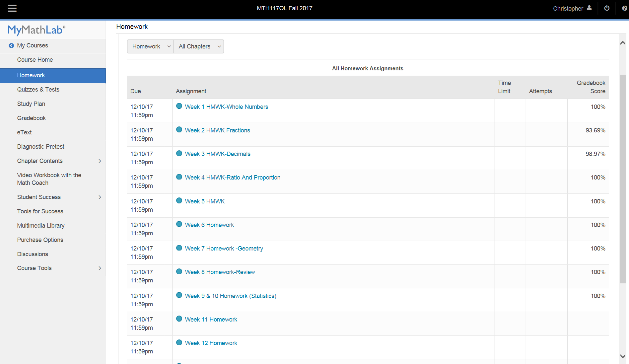Click the MyMathLab logo
The height and width of the screenshot is (364, 629).
(x=36, y=30)
